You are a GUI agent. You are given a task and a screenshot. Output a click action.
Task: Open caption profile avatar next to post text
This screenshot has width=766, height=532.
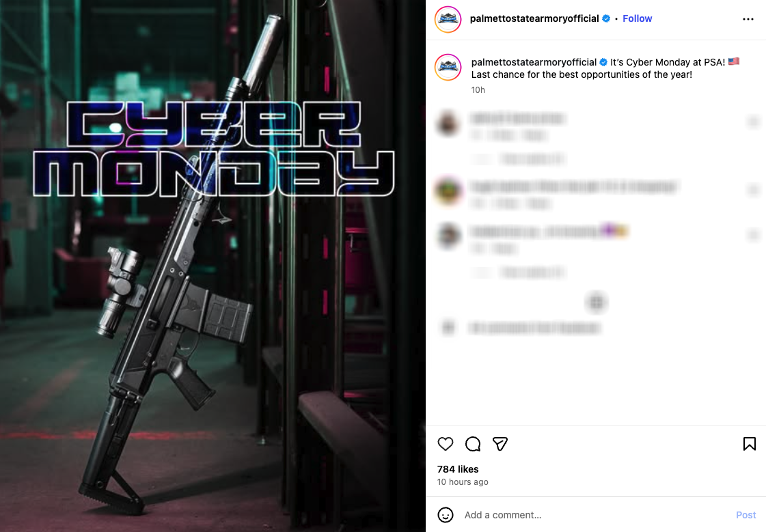[448, 68]
